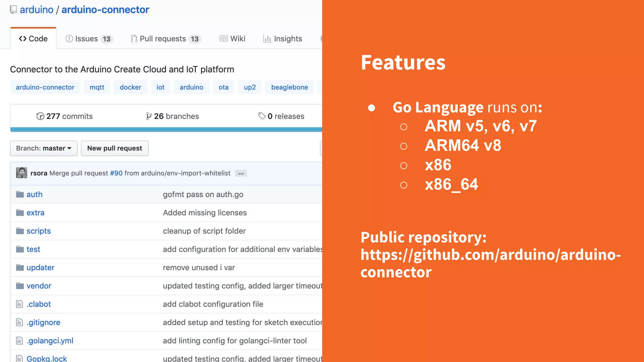Click the Issues count badge 13
The height and width of the screenshot is (362, 644).
coord(107,39)
